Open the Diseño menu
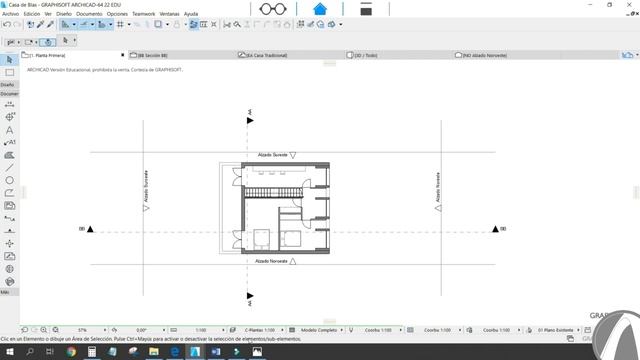Viewport: 640px width, 360px height. [x=64, y=14]
